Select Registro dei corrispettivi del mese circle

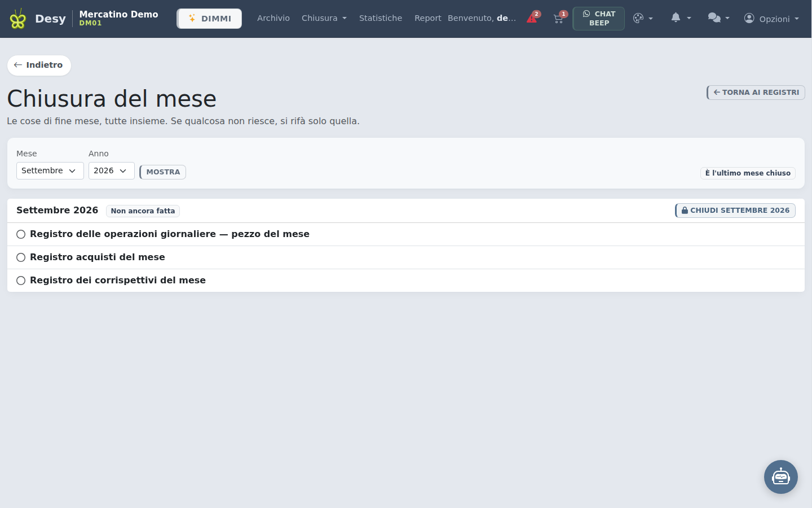click(21, 281)
